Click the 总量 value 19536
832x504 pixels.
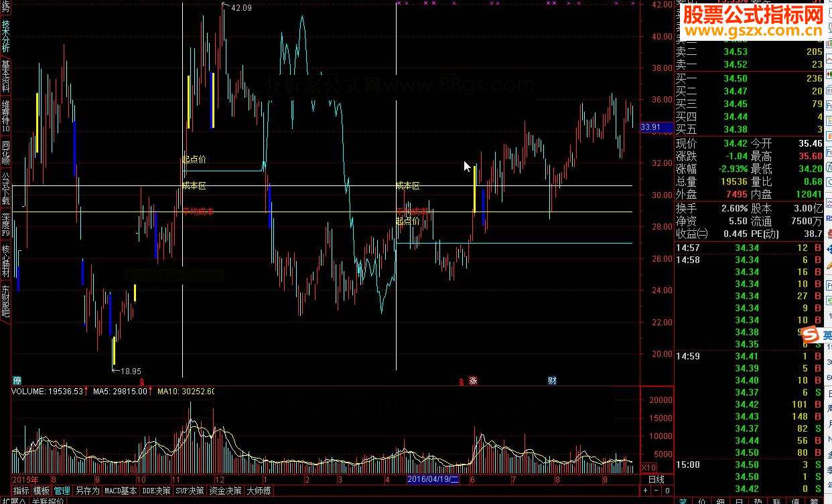(x=734, y=181)
